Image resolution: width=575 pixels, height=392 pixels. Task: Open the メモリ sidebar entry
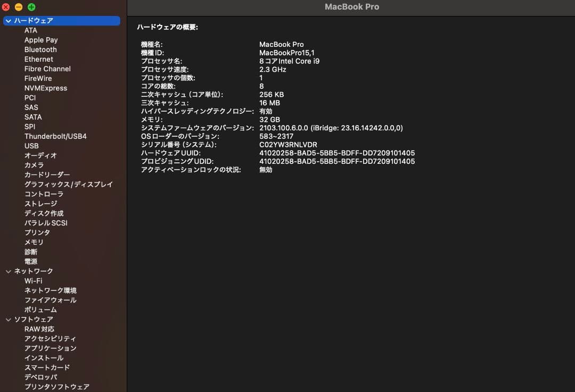click(x=34, y=242)
